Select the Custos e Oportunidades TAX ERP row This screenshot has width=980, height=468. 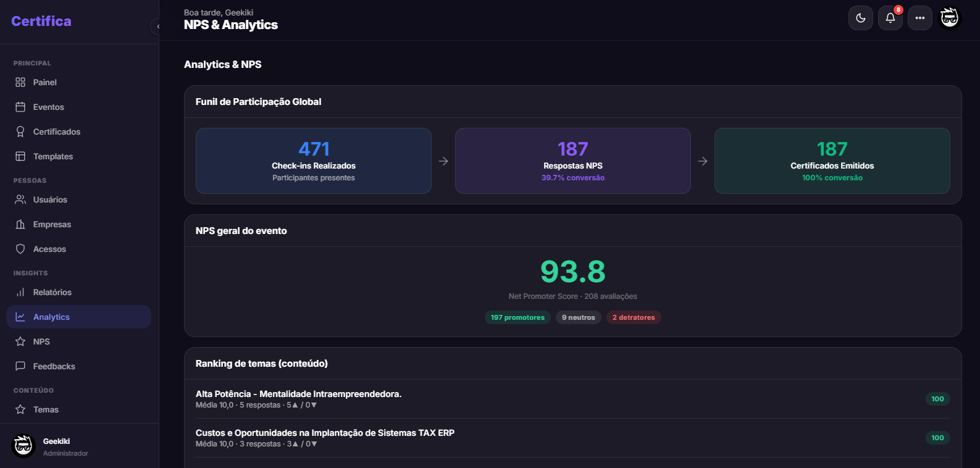pyautogui.click(x=572, y=438)
